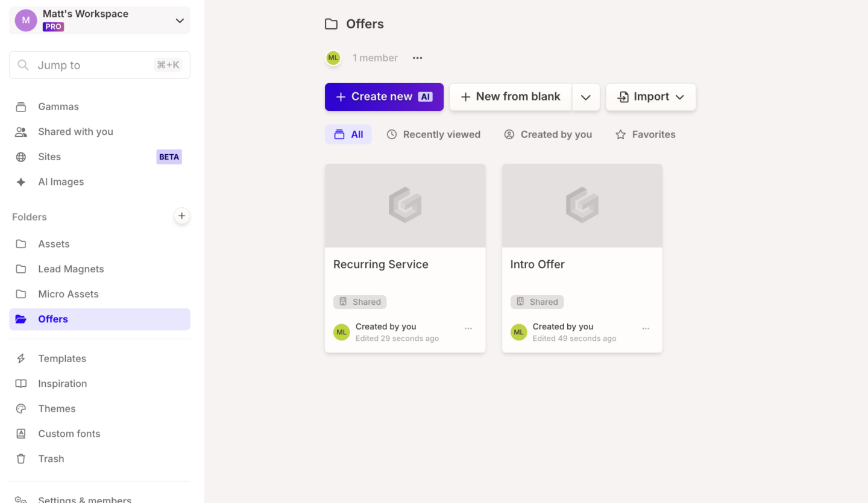
Task: Open the Inspiration book icon
Action: coord(21,384)
